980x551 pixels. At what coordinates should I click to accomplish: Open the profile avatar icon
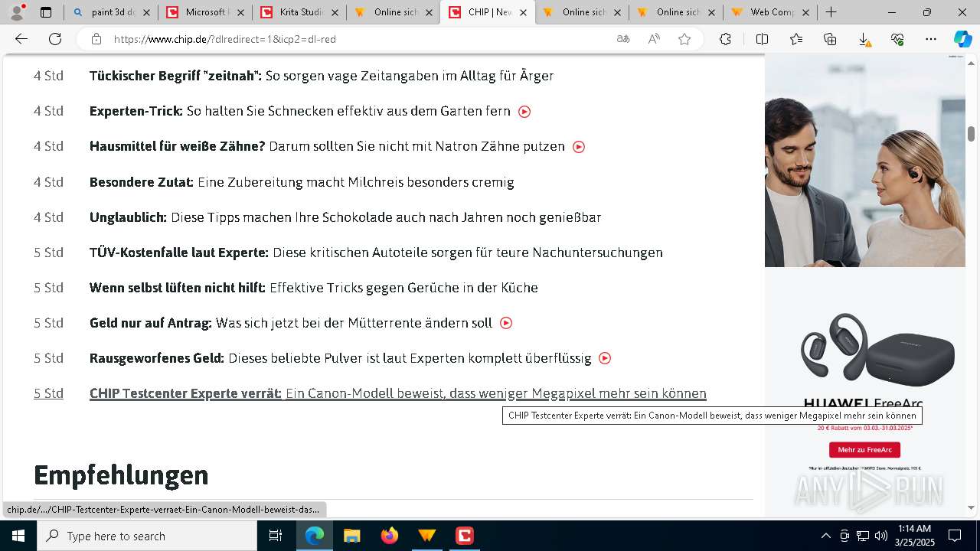click(x=17, y=12)
